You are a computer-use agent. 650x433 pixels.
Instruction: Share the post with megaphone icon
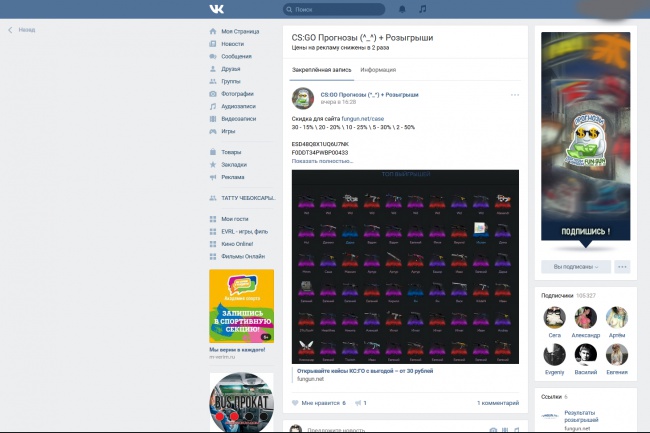(358, 403)
